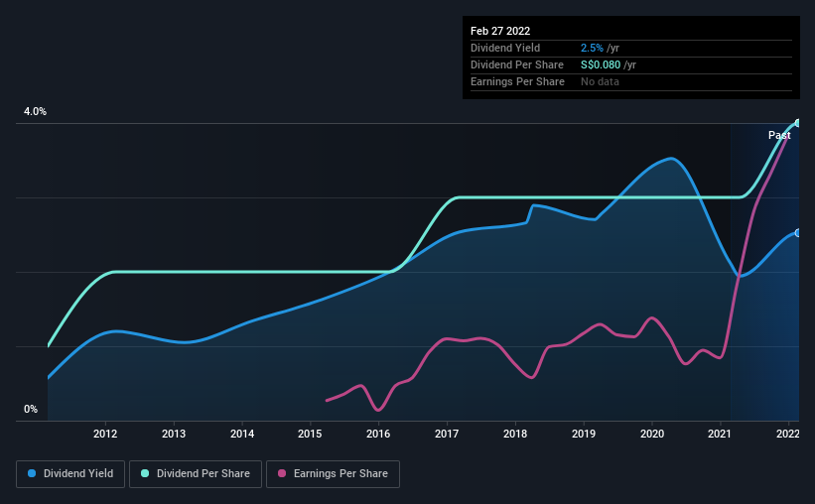Select the 2013 year label on the x-axis
Viewport: 815px width, 504px height.
174,434
